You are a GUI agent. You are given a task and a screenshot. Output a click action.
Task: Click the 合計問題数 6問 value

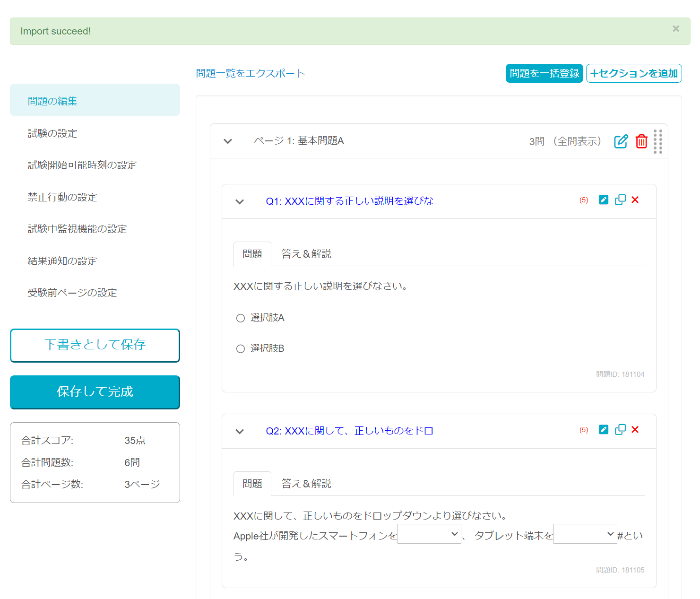[132, 462]
